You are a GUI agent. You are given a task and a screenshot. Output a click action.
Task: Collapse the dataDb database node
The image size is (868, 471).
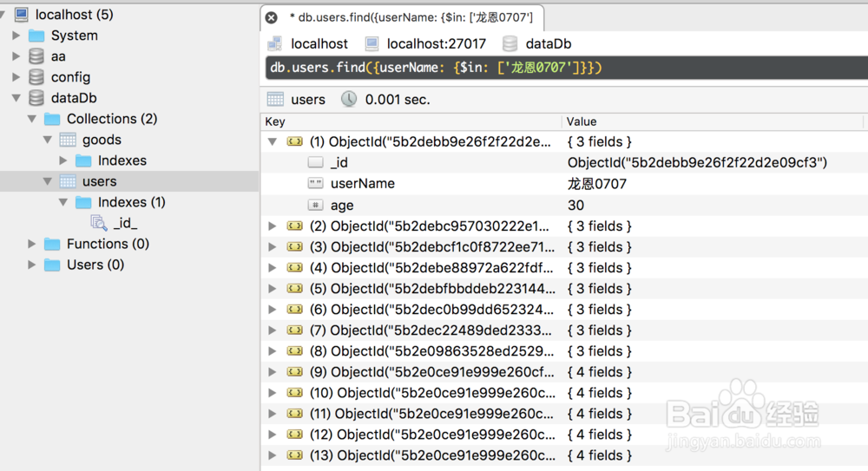16,98
